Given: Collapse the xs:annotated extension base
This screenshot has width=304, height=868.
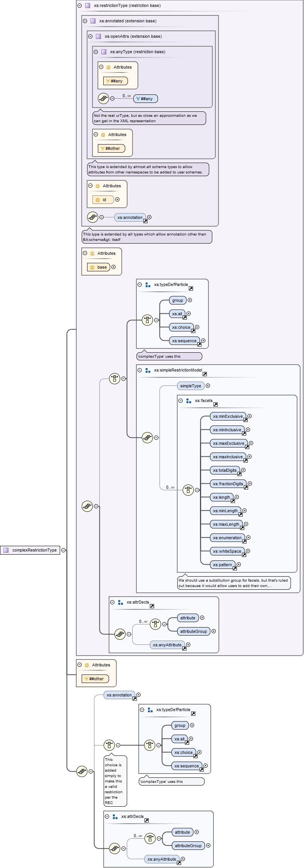Looking at the screenshot, I should click(x=85, y=21).
